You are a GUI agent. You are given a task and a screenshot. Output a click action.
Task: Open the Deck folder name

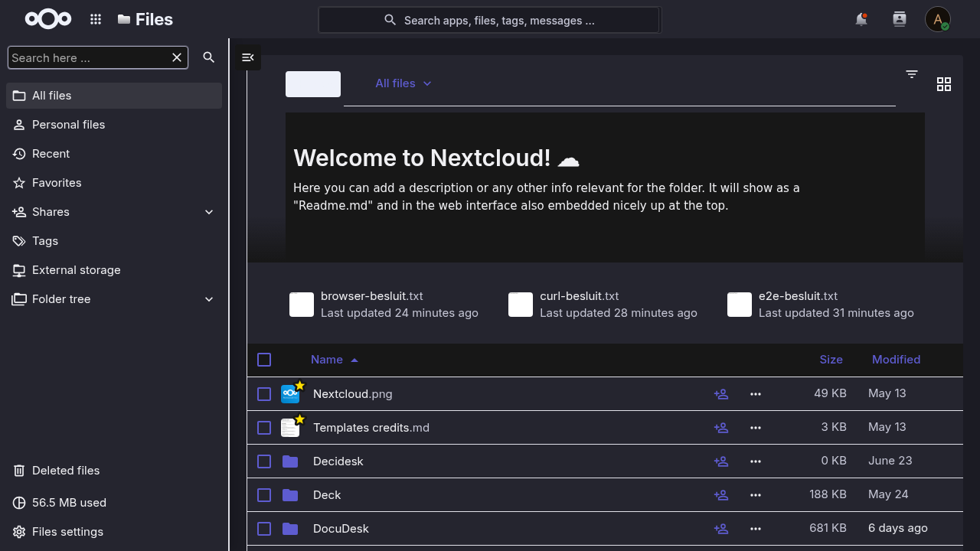[327, 495]
